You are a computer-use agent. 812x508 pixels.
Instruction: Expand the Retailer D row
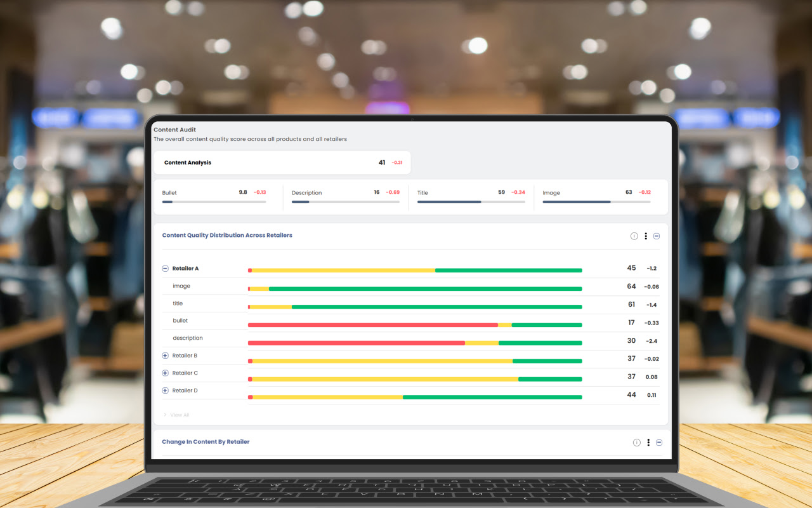tap(166, 391)
